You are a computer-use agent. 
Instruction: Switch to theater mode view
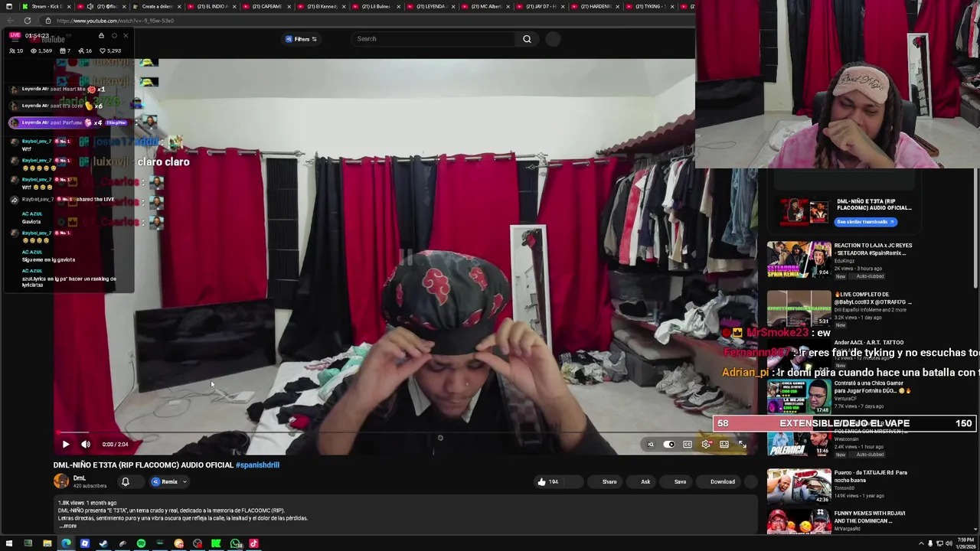coord(724,444)
